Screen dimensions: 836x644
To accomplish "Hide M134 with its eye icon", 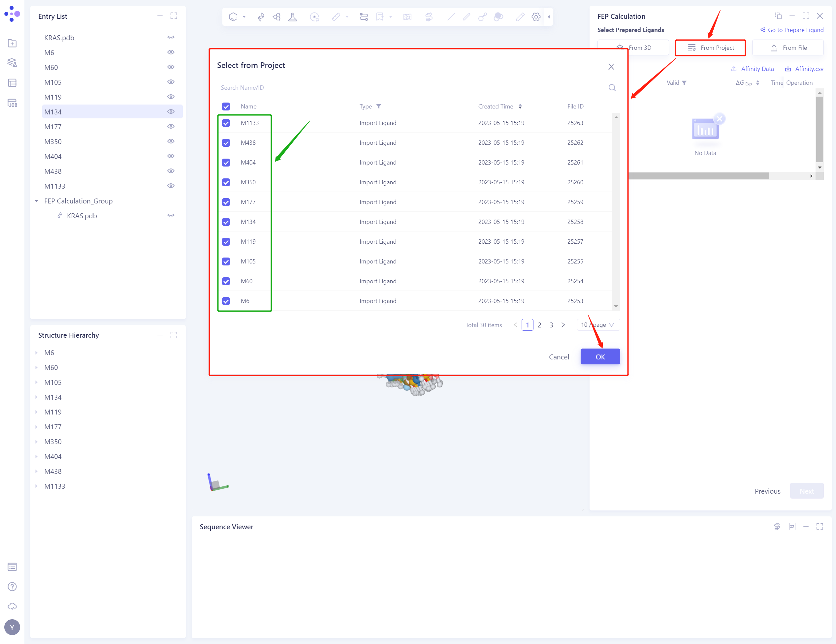I will click(171, 112).
